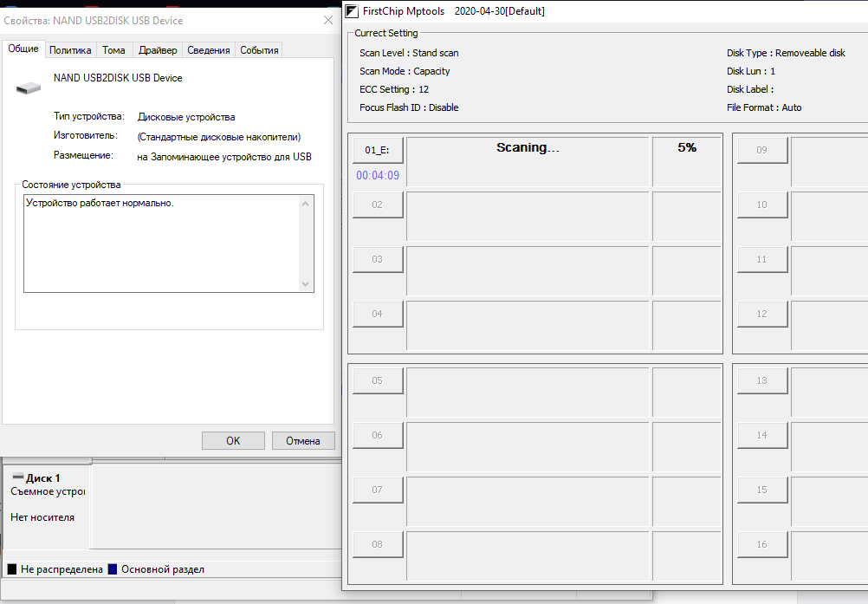Click the Нет носителя text
This screenshot has height=604, width=868.
click(42, 517)
